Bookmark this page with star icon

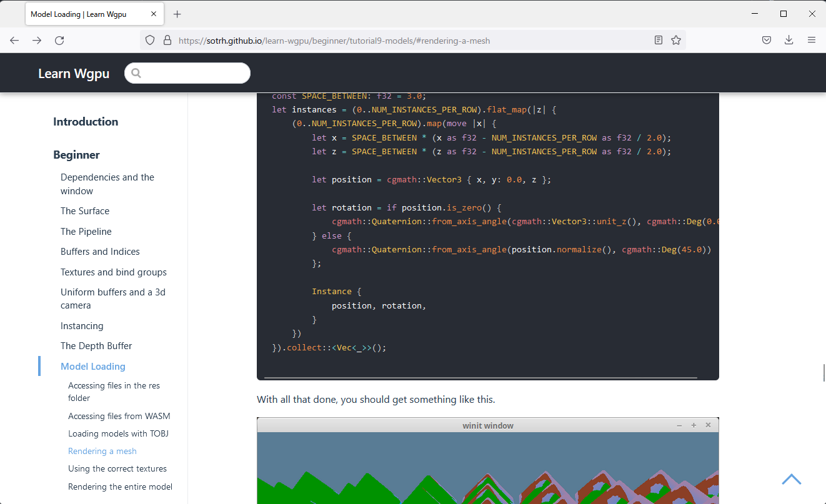coord(676,40)
